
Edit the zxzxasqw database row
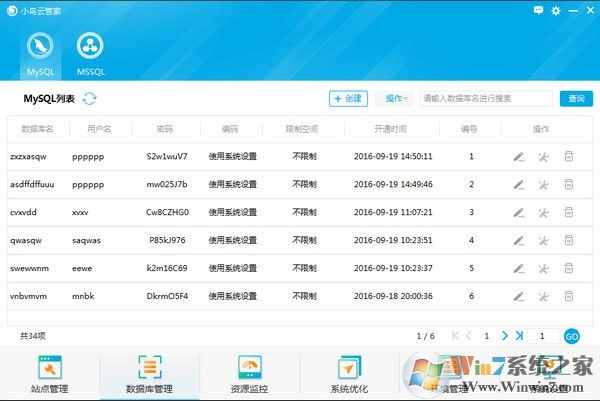(x=518, y=156)
